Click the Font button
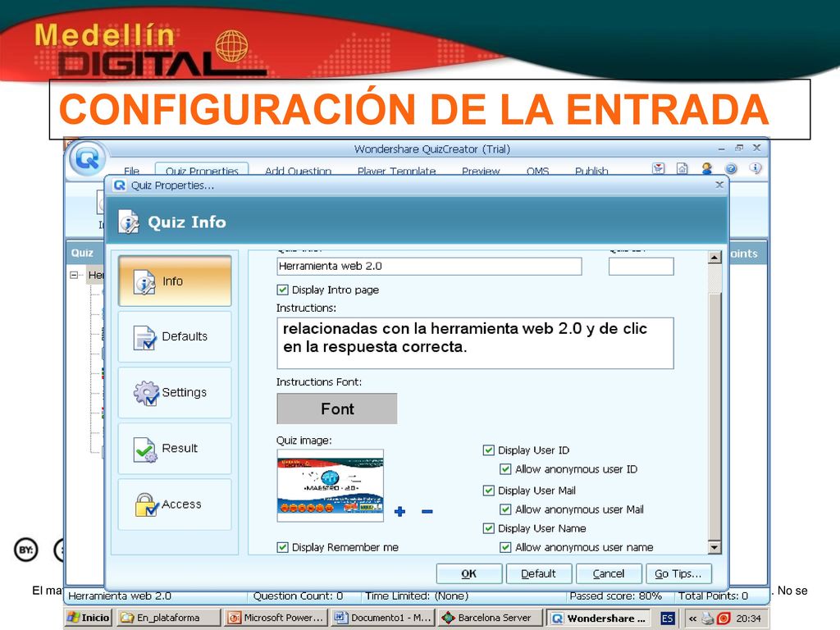Viewport: 840px width, 630px height. (337, 409)
